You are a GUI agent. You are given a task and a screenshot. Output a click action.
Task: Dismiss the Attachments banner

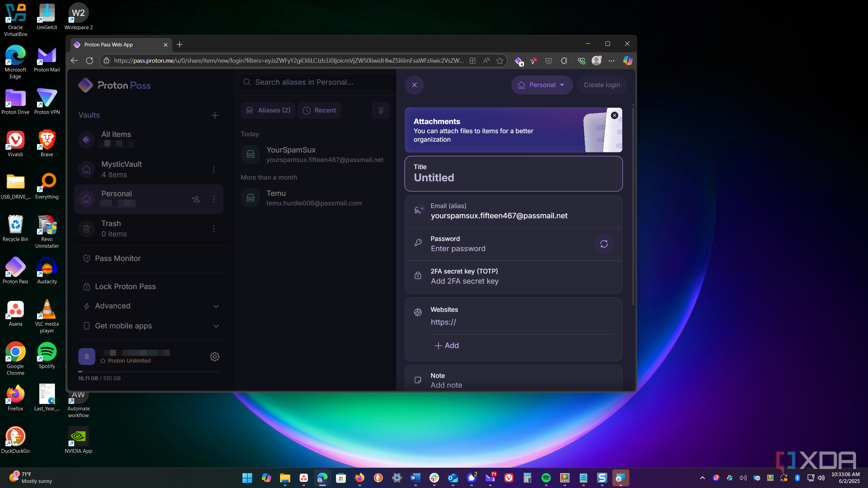point(614,116)
